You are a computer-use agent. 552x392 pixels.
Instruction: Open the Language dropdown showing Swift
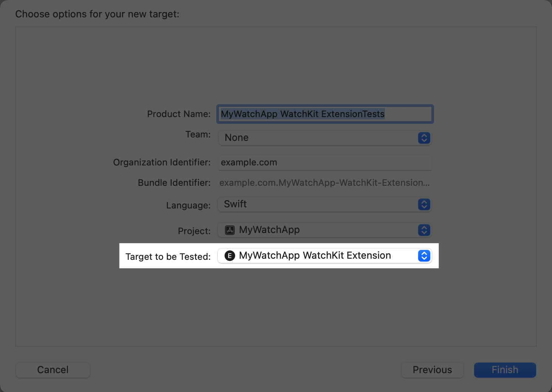point(318,204)
